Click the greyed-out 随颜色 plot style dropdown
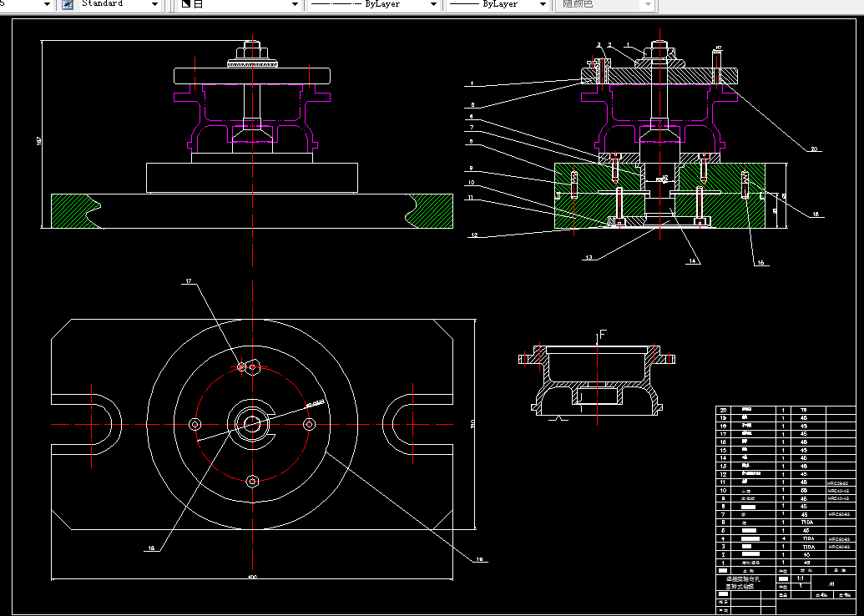Image resolution: width=864 pixels, height=616 pixels. tap(605, 4)
